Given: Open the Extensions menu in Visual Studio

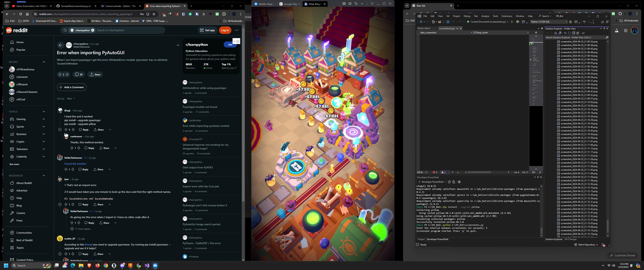Looking at the screenshot, I should [507, 16].
